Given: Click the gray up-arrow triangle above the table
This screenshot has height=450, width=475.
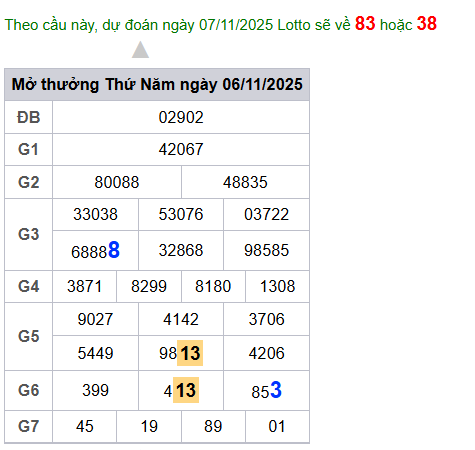Looking at the screenshot, I should pos(140,50).
